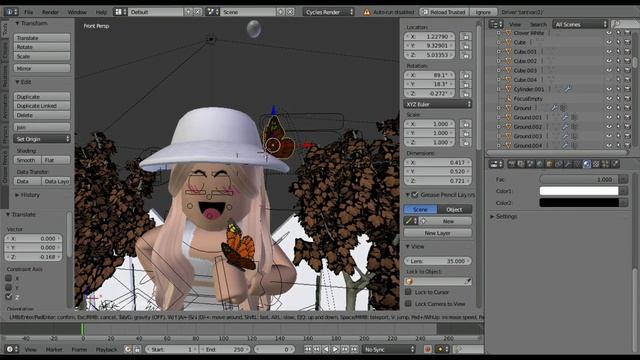Image resolution: width=640 pixels, height=360 pixels.
Task: Open the object properties cube tab icon
Action: [549, 164]
